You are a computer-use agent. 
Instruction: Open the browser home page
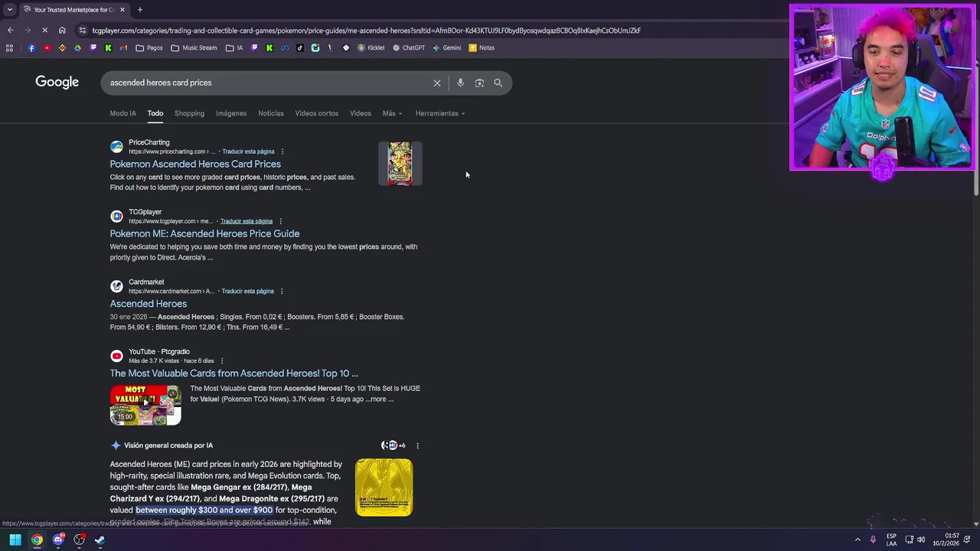point(62,31)
